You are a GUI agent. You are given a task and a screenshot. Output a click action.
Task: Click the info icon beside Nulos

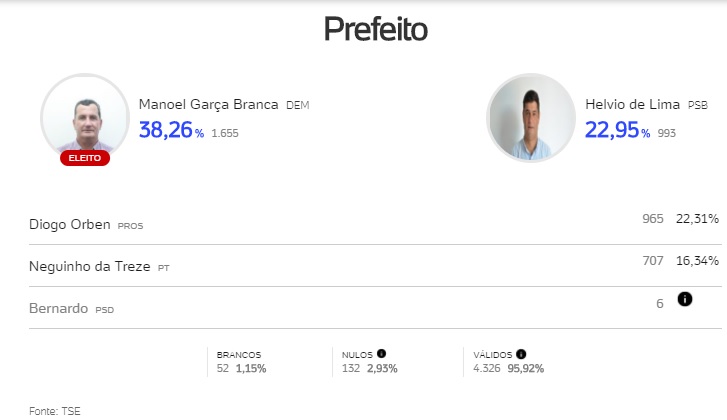pyautogui.click(x=382, y=353)
